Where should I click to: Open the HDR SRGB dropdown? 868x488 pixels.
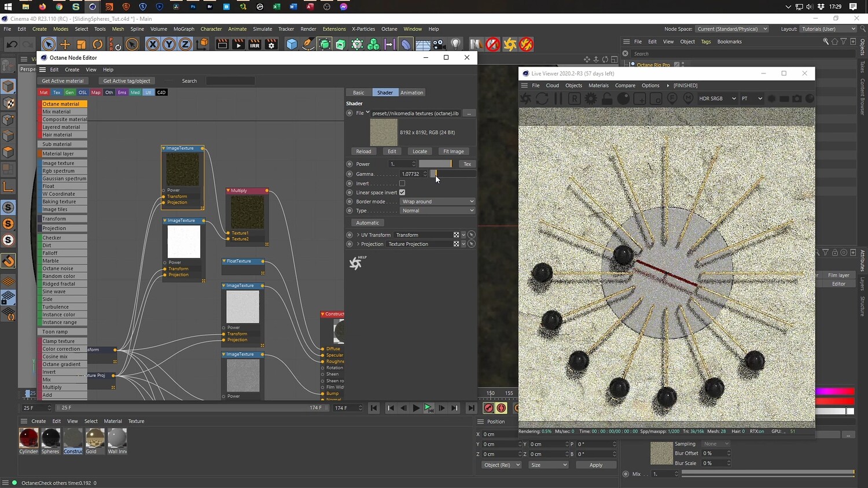[717, 99]
